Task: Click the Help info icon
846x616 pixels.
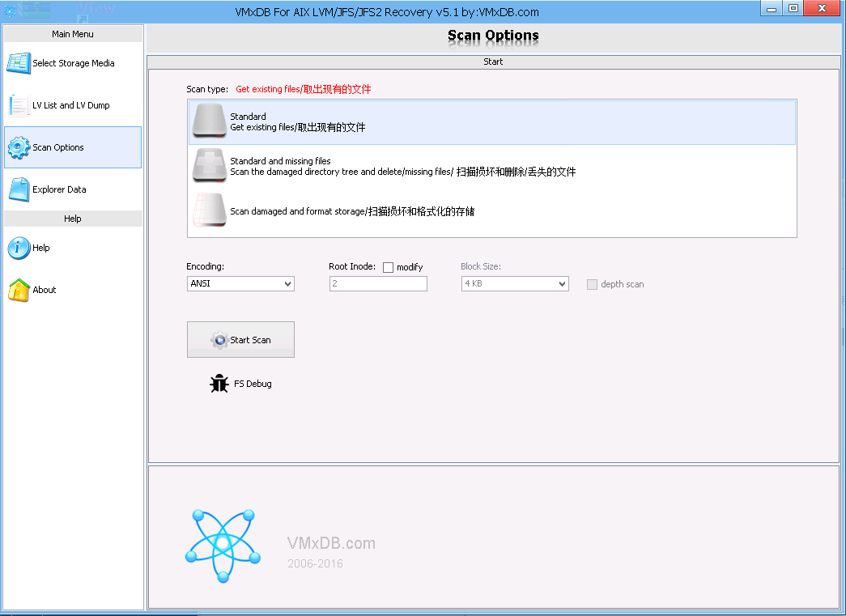Action: click(19, 249)
